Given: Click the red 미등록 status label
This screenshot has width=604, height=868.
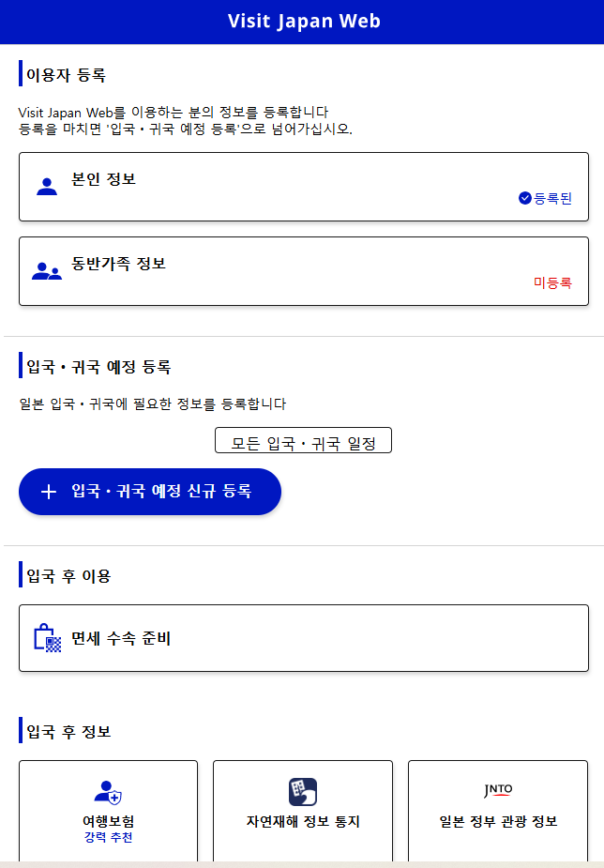Looking at the screenshot, I should (x=552, y=282).
